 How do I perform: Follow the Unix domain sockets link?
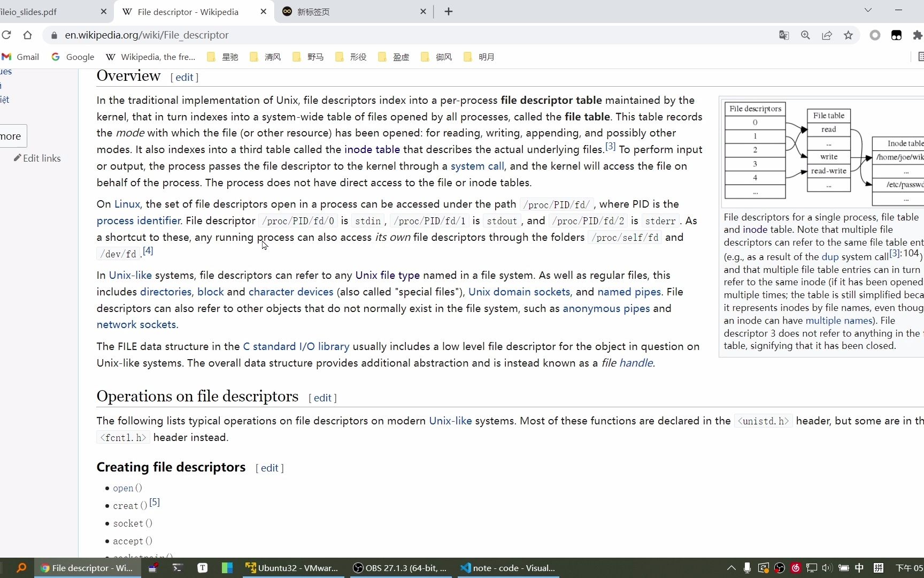coord(519,292)
